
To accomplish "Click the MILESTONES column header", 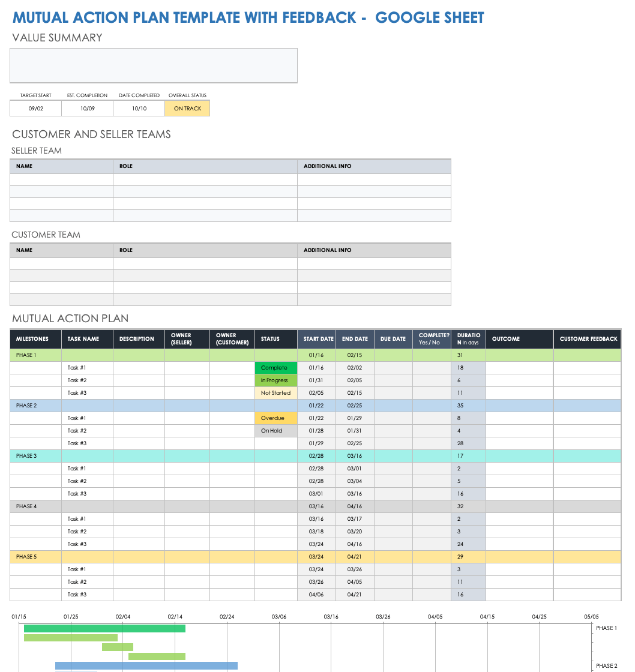I will [35, 339].
